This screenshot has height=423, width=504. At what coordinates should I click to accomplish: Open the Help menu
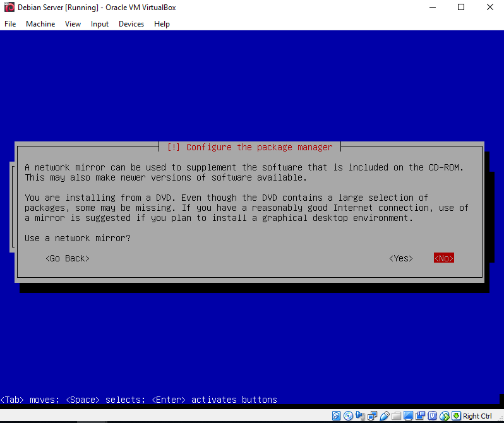click(x=162, y=24)
